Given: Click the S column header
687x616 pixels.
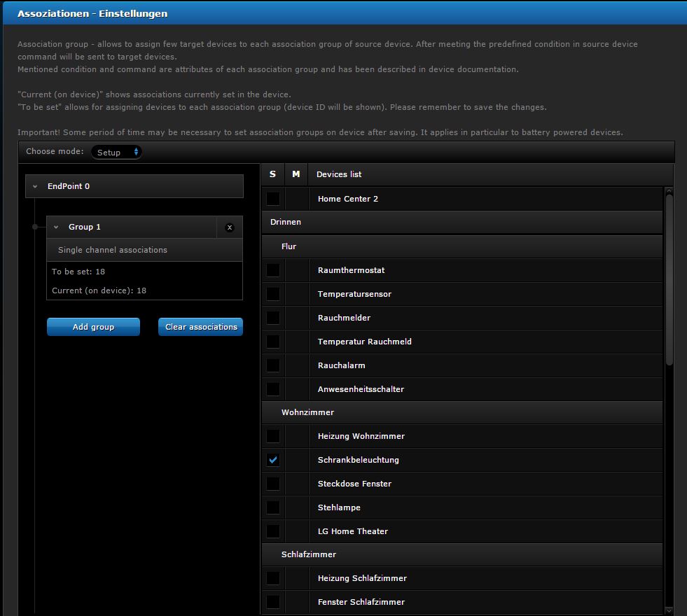Looking at the screenshot, I should [272, 174].
